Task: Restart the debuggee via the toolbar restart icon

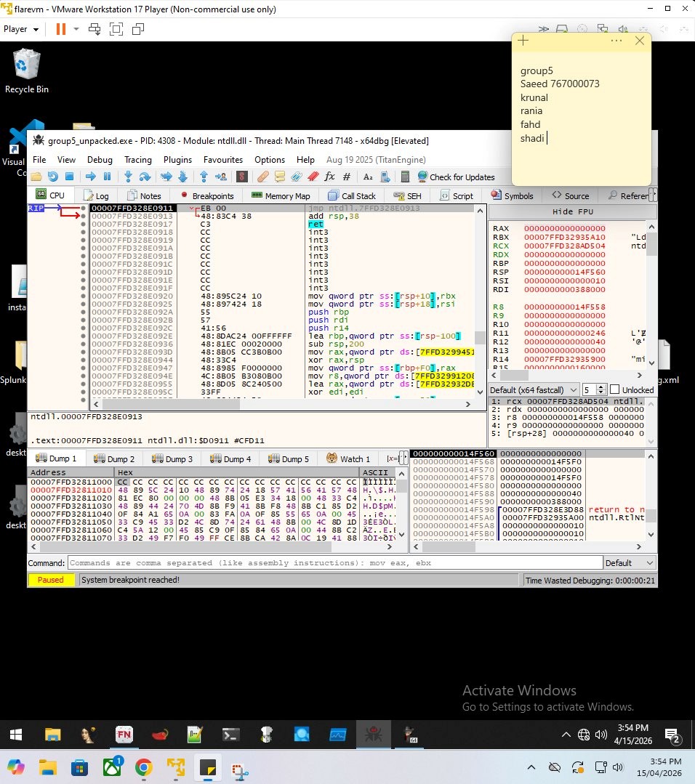Action: click(x=53, y=177)
